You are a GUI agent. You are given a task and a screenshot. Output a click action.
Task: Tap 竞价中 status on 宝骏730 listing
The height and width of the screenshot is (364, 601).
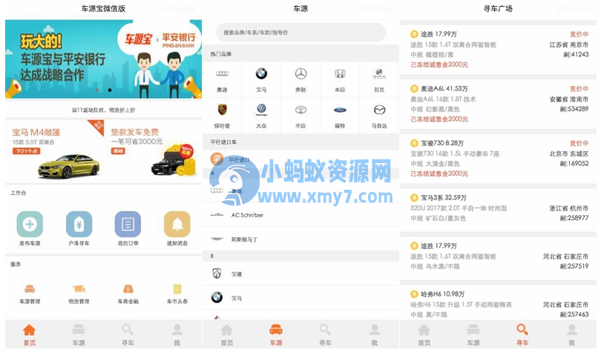click(x=579, y=143)
